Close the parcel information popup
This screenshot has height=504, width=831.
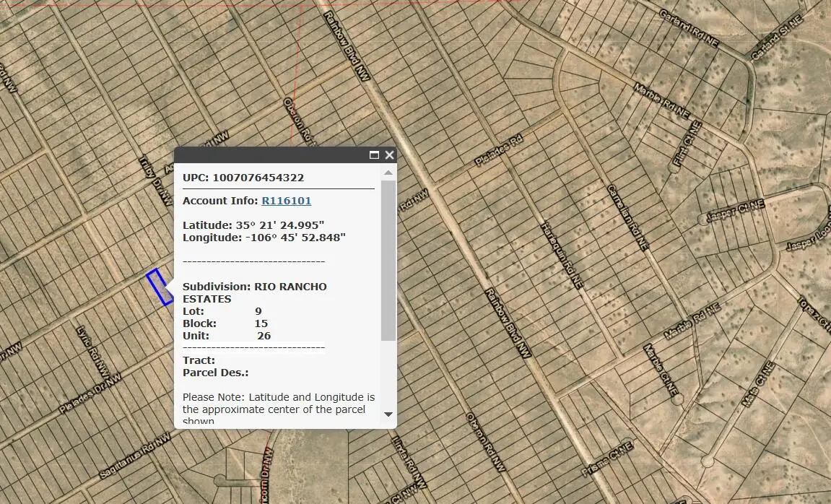(x=389, y=155)
